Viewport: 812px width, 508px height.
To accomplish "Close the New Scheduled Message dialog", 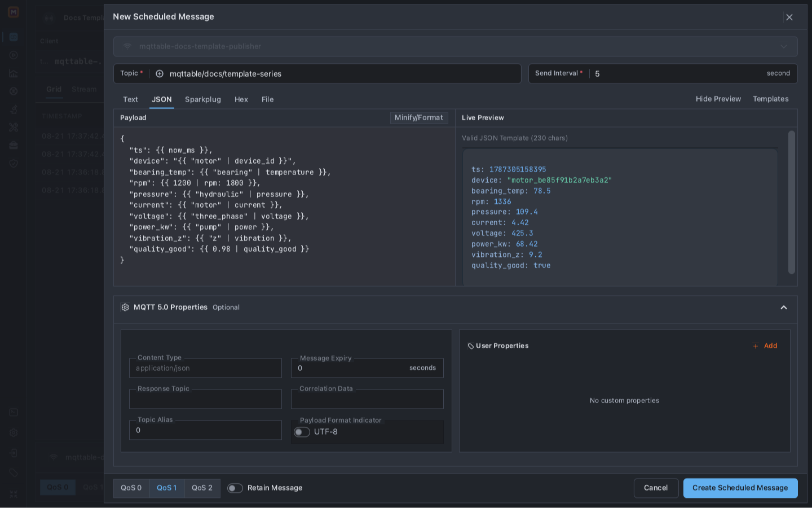I will pos(789,17).
